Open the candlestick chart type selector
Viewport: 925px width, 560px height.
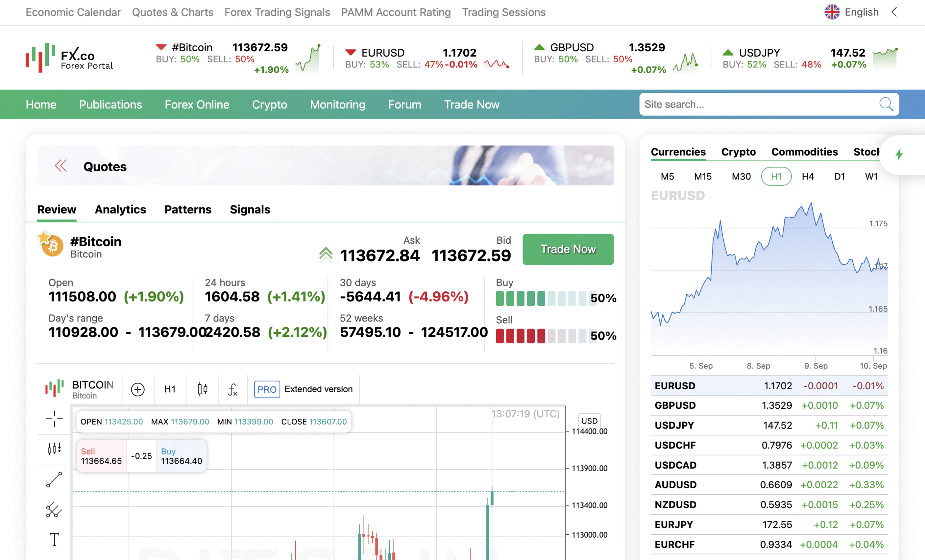pyautogui.click(x=202, y=389)
